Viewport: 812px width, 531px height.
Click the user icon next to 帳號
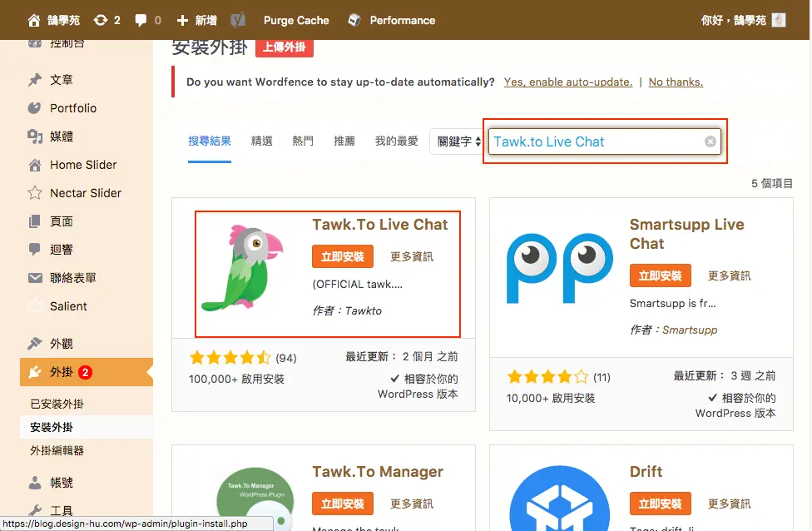[x=35, y=483]
